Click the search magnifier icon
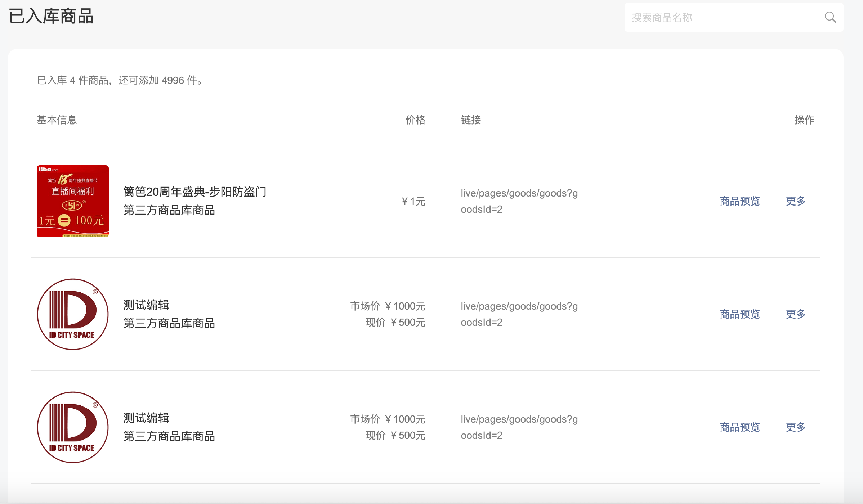Viewport: 863px width, 504px height. coord(830,17)
